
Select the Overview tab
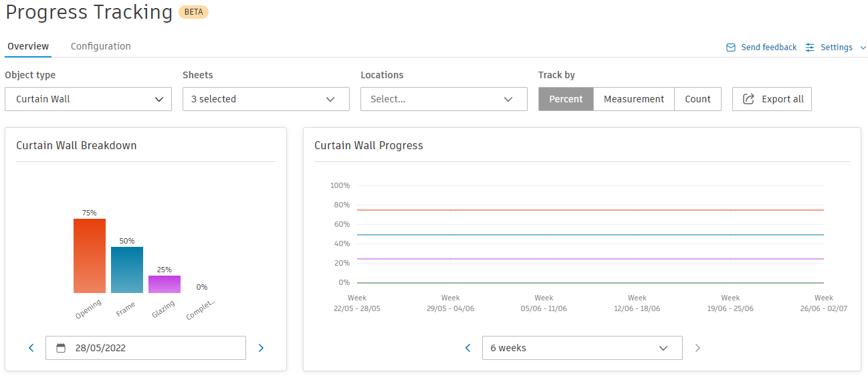tap(28, 46)
